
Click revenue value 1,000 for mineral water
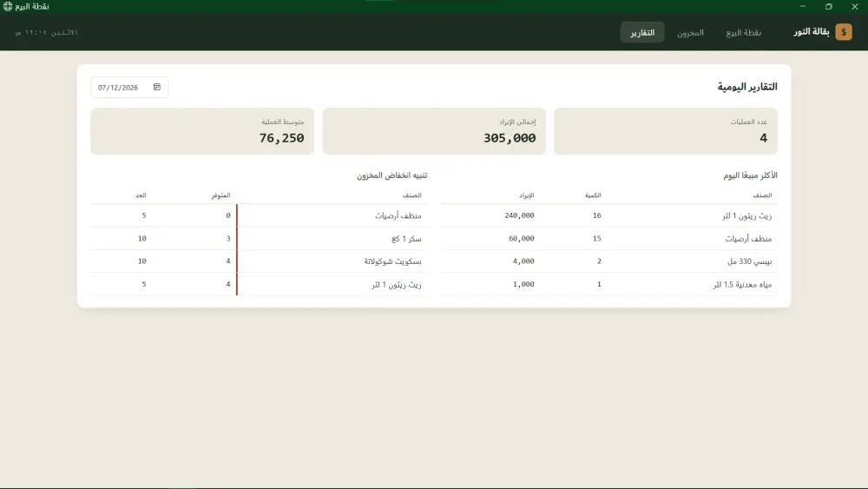[x=523, y=284]
